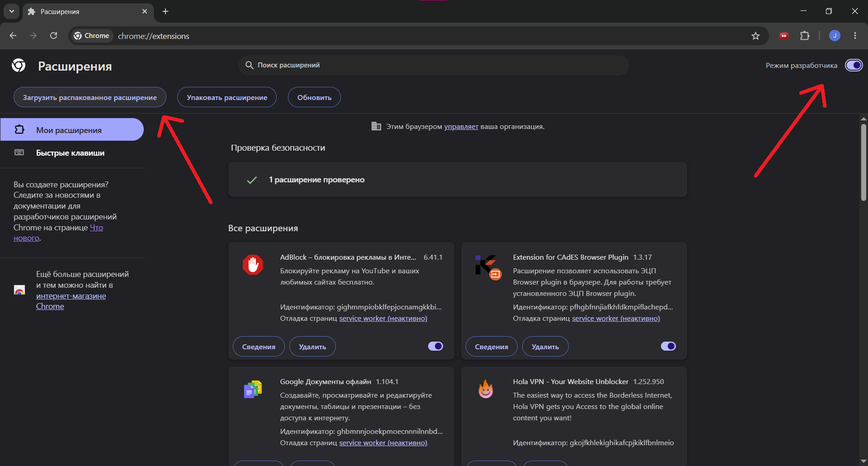
Task: Select Мои расширения in sidebar
Action: 72,130
